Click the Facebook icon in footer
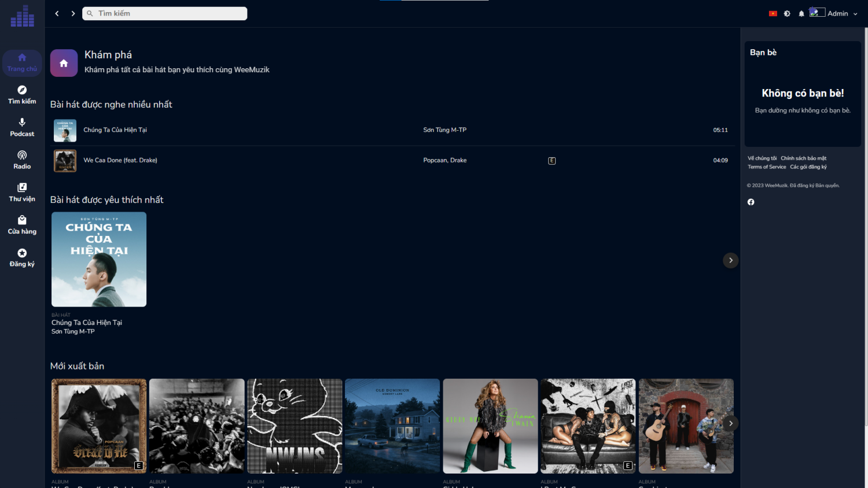 tap(751, 202)
